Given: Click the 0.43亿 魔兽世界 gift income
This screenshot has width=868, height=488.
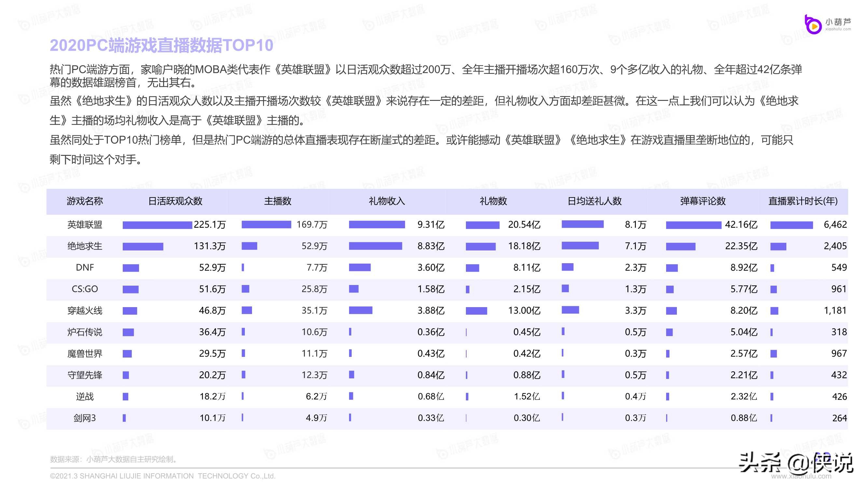Looking at the screenshot, I should (431, 354).
